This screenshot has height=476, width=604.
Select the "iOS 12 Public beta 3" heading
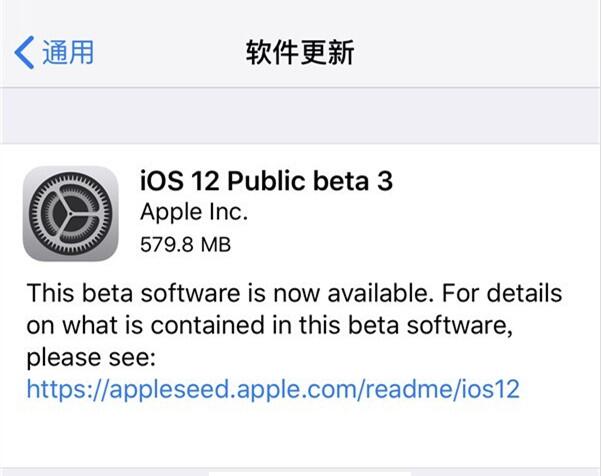click(x=266, y=181)
